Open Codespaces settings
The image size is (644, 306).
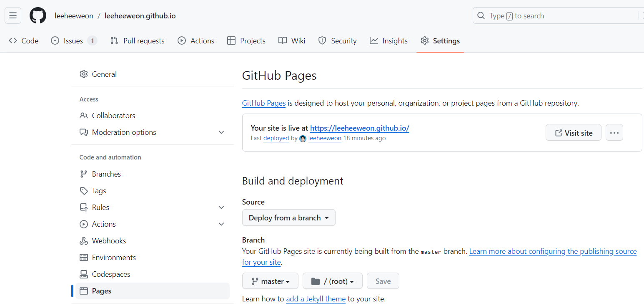point(153,274)
